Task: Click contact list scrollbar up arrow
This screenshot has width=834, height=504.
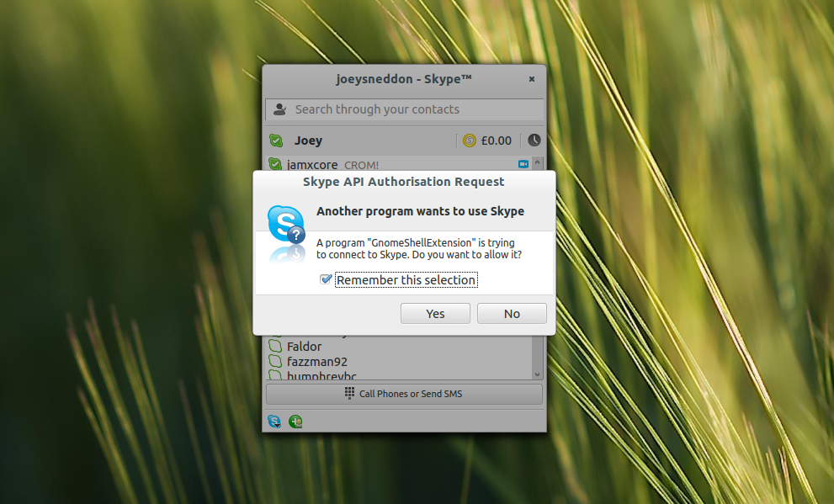Action: click(x=537, y=162)
